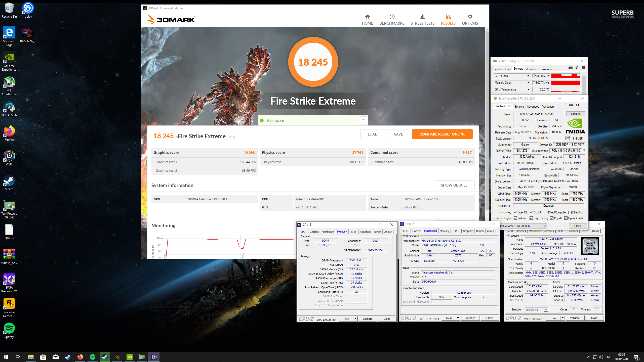
Task: Select the TU102.rom file icon
Action: tap(9, 232)
